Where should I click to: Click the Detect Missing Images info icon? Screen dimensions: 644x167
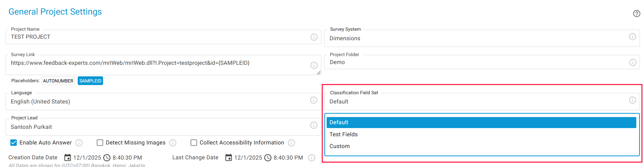tap(173, 143)
